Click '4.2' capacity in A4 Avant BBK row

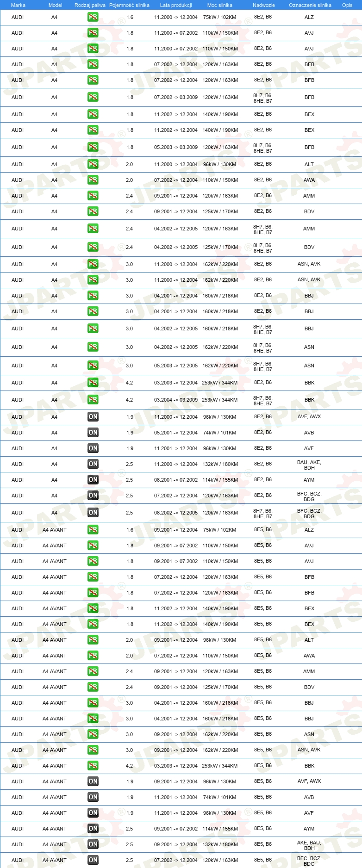pyautogui.click(x=129, y=766)
